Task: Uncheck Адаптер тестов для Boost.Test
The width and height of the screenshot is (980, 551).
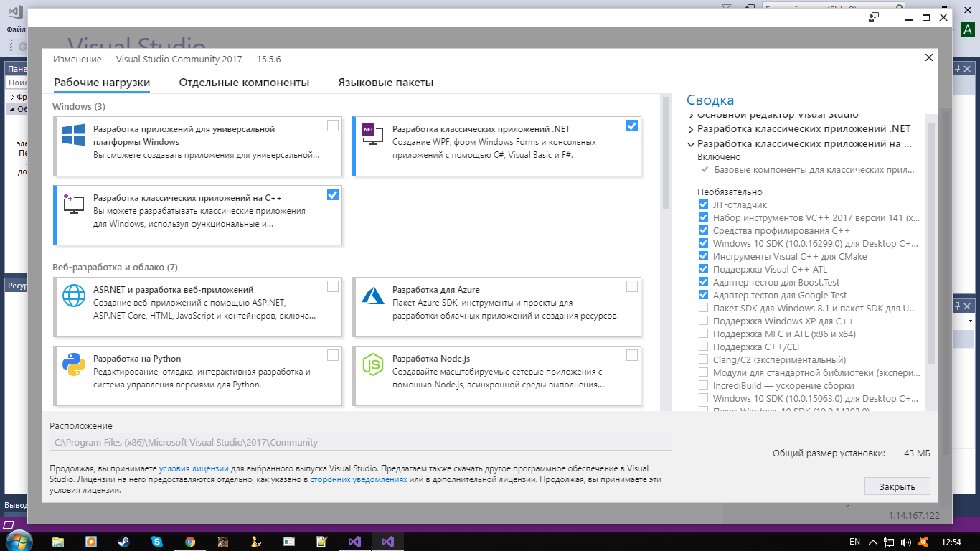Action: 703,283
